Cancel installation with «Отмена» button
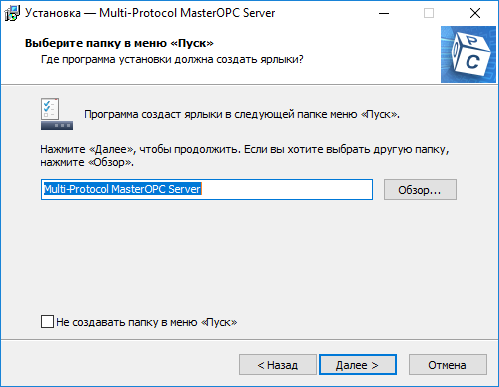The image size is (499, 387). click(448, 365)
